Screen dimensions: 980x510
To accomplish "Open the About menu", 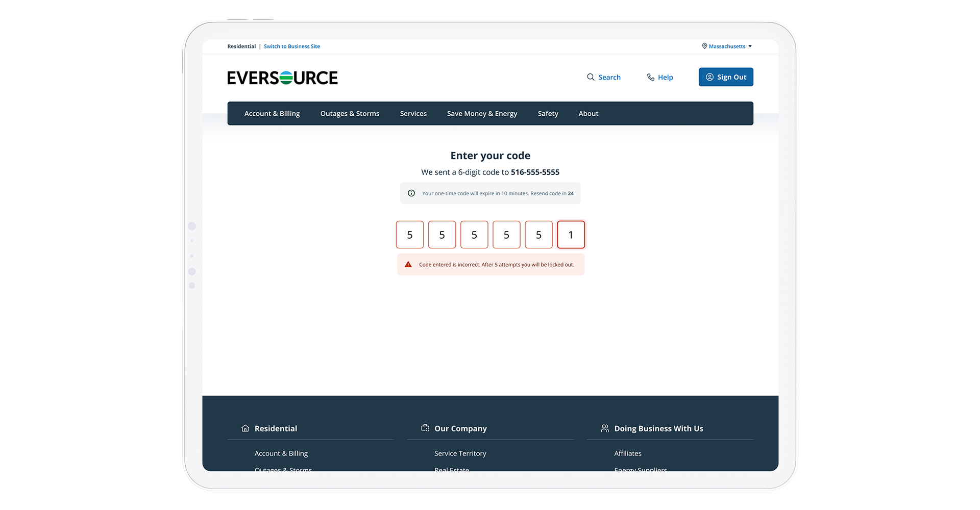I will click(589, 113).
